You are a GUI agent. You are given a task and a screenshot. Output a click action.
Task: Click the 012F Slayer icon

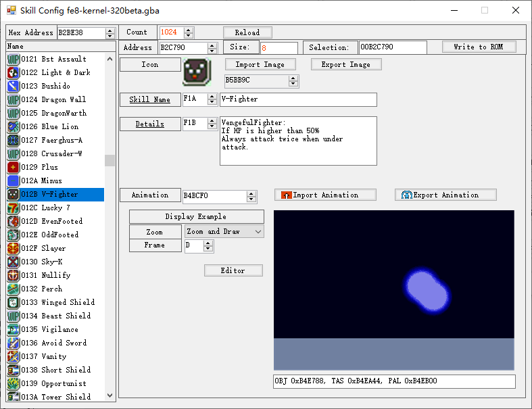point(14,249)
